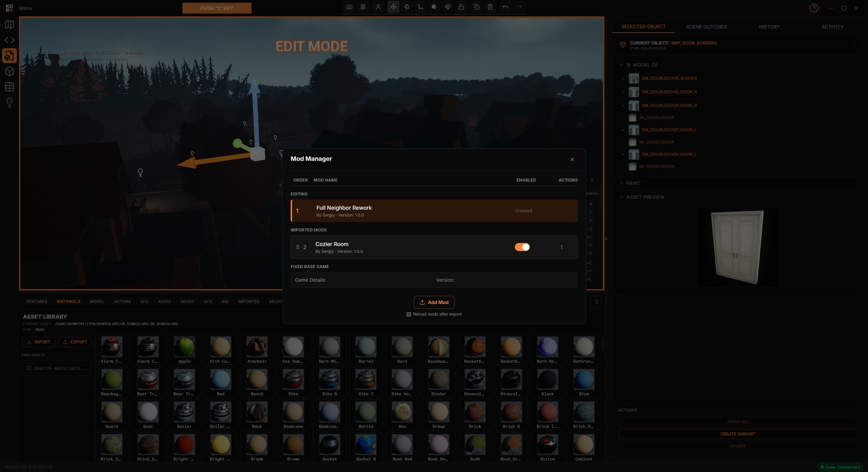Click the Cozier Room drag handle grip

click(298, 247)
